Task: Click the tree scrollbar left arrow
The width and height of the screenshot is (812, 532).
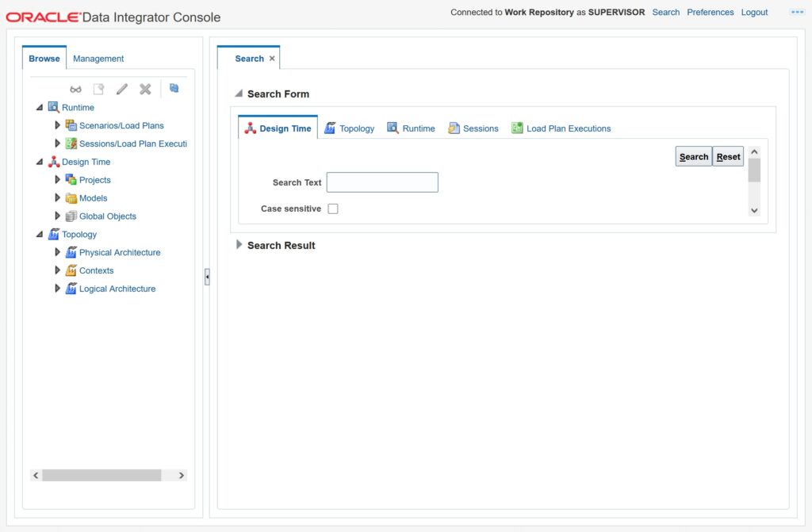Action: 36,475
